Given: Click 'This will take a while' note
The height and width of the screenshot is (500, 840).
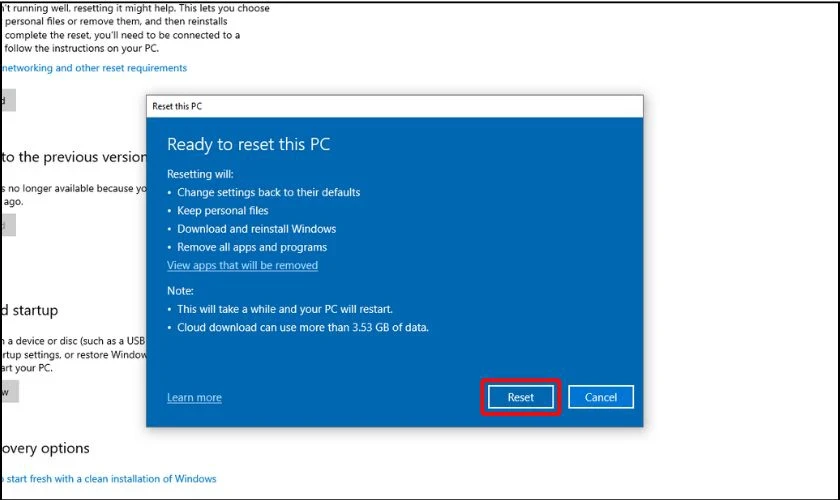Looking at the screenshot, I should (284, 309).
